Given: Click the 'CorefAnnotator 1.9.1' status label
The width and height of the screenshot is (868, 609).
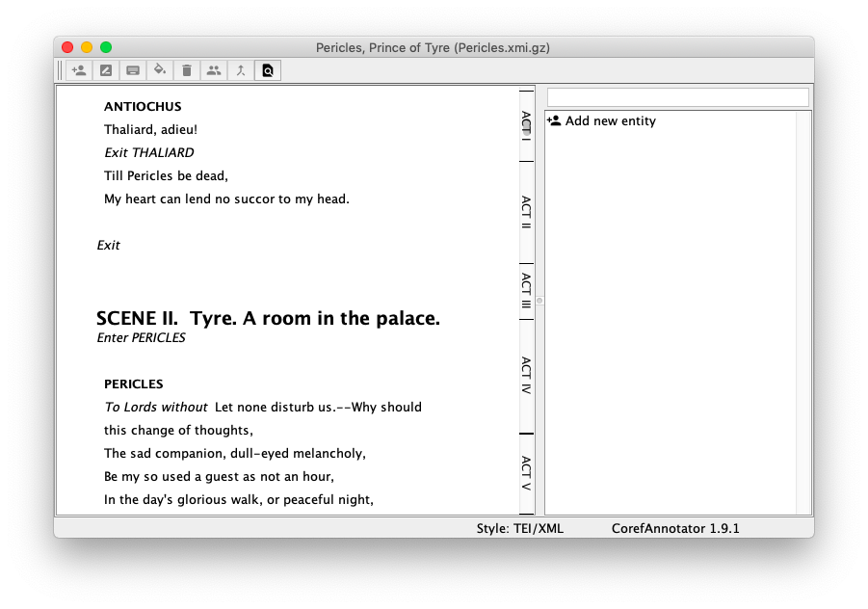Looking at the screenshot, I should click(675, 529).
